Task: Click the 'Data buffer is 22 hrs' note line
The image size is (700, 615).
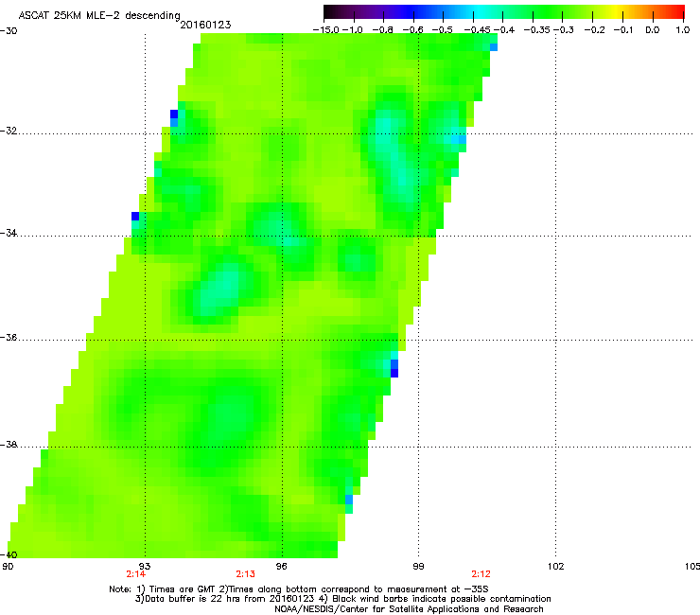Action: pos(342,599)
